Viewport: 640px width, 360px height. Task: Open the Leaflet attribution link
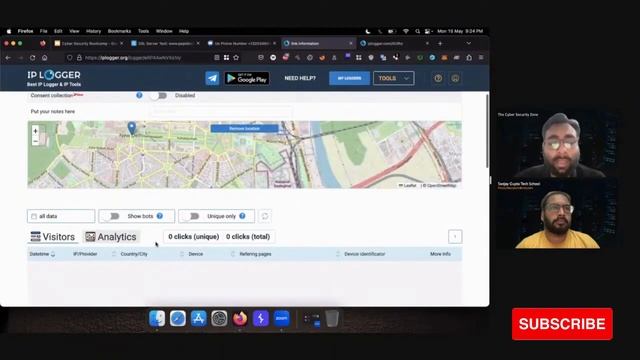coord(407,185)
